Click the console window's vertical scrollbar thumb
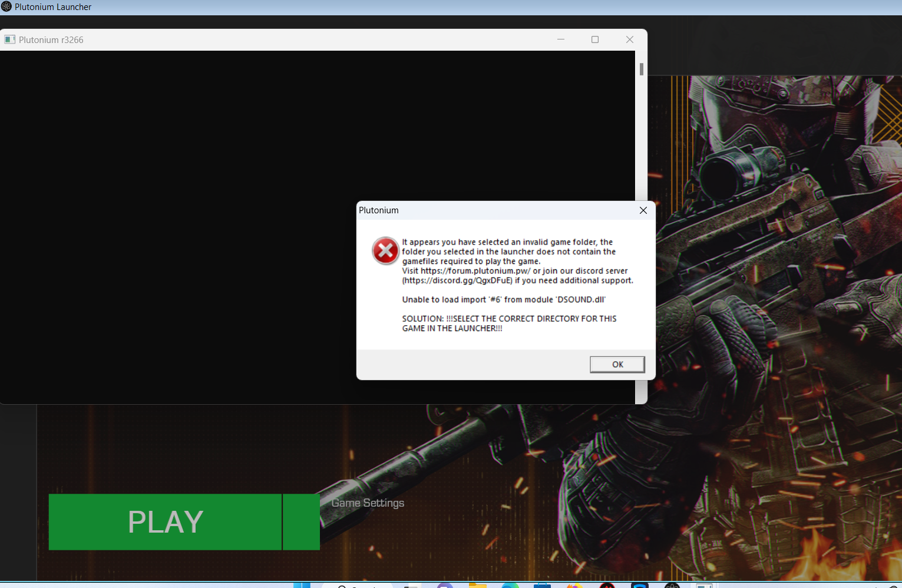 pyautogui.click(x=641, y=69)
